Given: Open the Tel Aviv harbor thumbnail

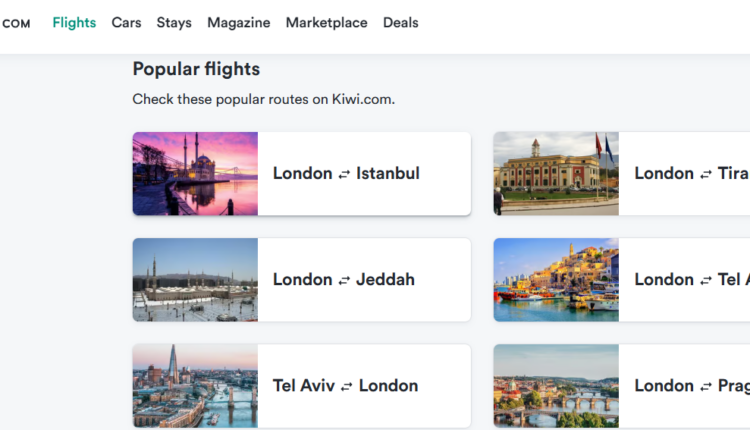Looking at the screenshot, I should tap(556, 280).
